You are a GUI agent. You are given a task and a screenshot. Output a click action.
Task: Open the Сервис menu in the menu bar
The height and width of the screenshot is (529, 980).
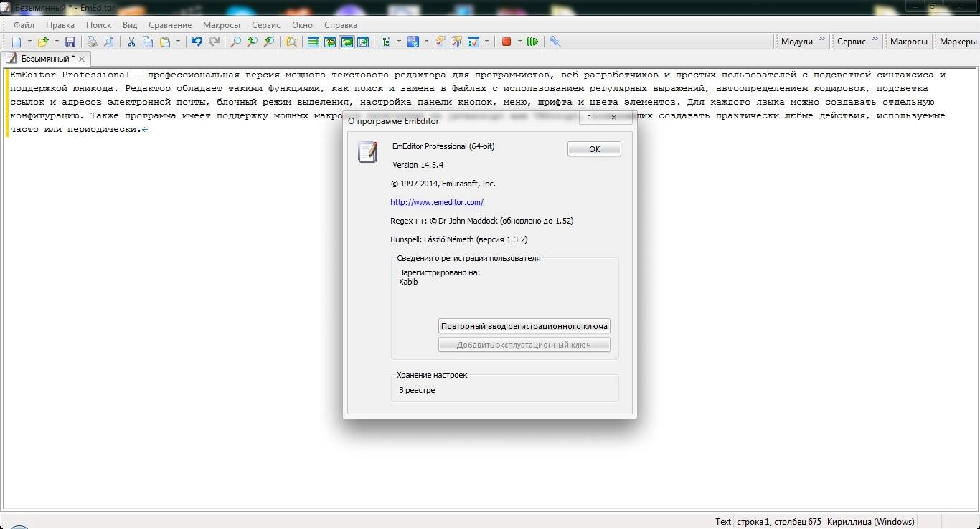(x=266, y=24)
